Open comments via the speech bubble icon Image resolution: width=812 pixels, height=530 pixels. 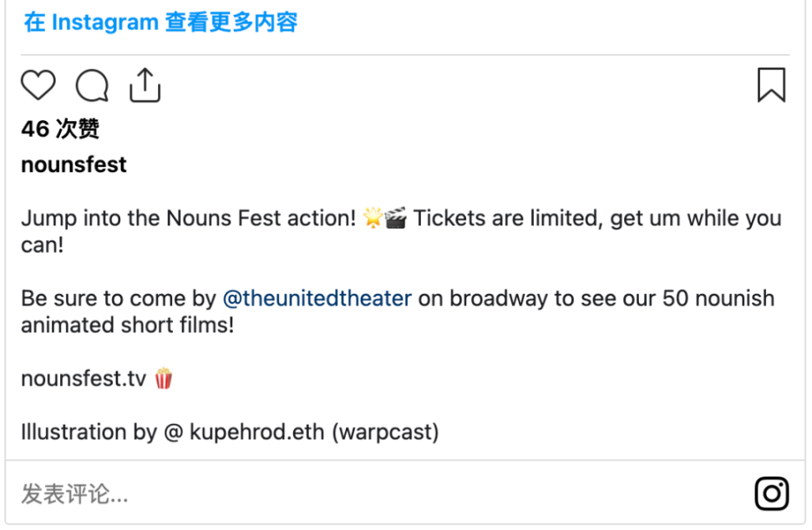point(91,85)
